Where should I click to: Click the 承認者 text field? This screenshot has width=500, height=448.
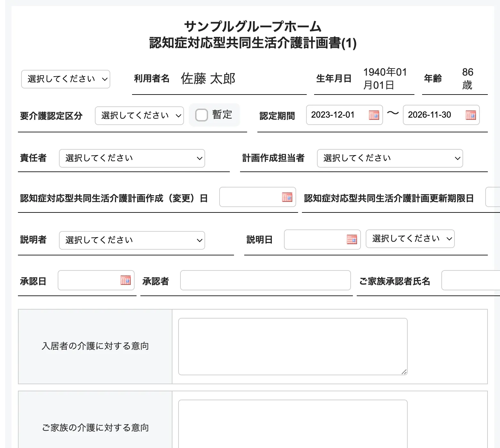click(265, 280)
